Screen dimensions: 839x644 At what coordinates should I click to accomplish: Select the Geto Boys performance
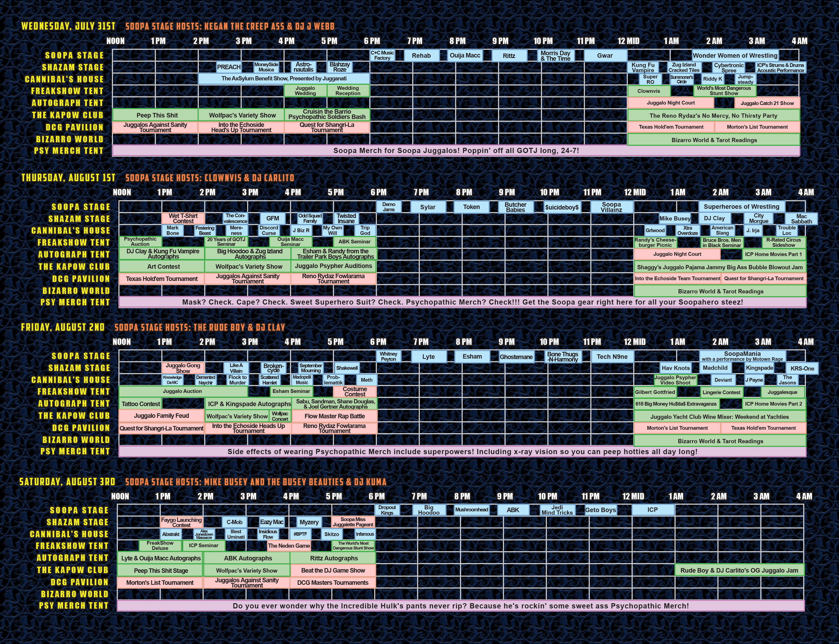pos(601,510)
